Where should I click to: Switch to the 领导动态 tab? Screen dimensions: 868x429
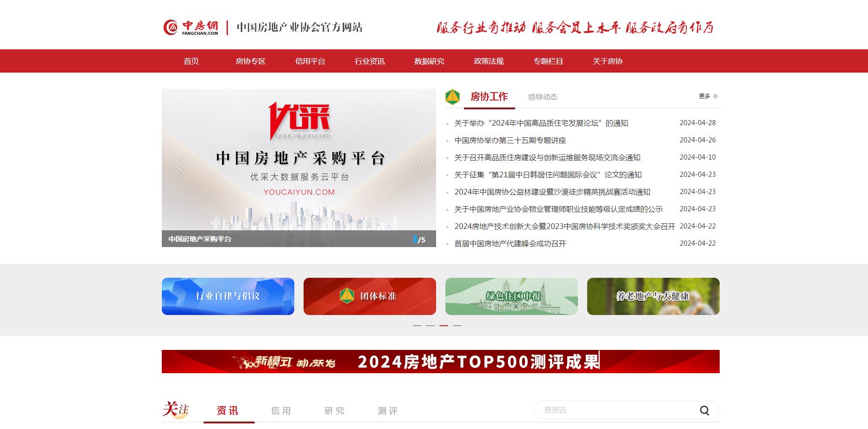click(x=543, y=97)
